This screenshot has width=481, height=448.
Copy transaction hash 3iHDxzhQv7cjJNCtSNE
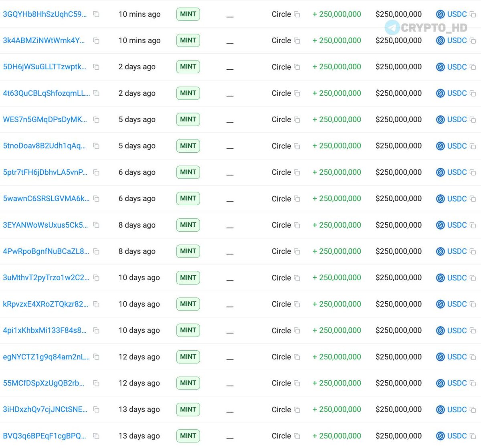pyautogui.click(x=96, y=410)
